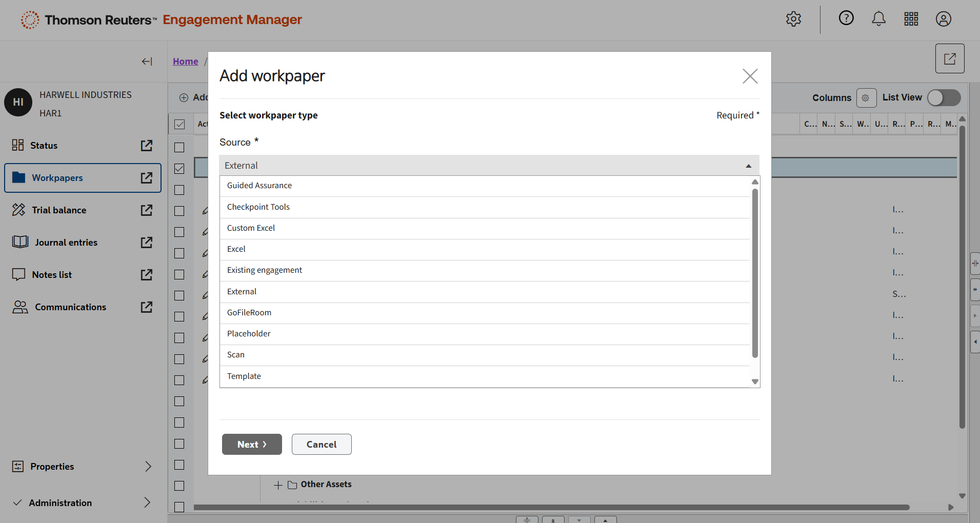980x523 pixels.
Task: Toggle the List View switch
Action: coord(944,98)
